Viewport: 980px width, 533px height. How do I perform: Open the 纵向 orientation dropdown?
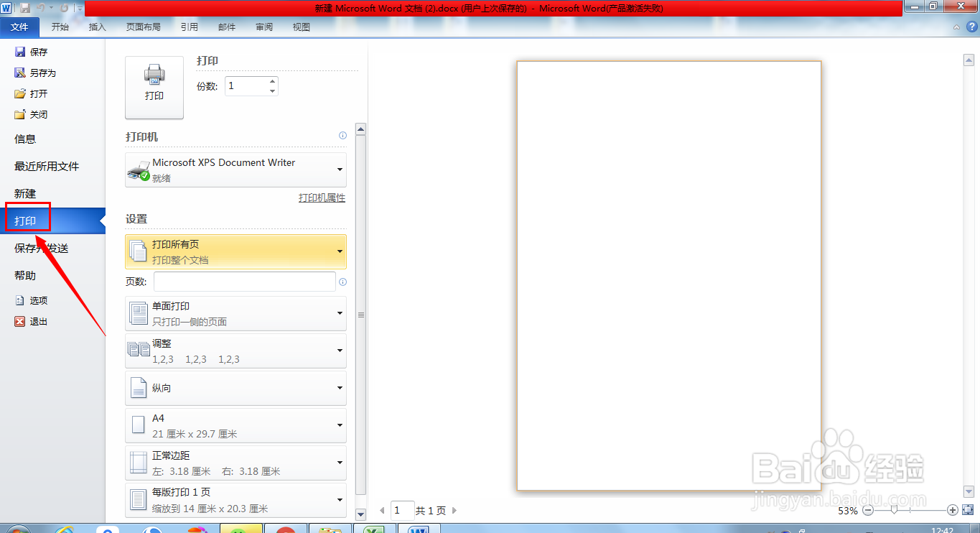235,388
